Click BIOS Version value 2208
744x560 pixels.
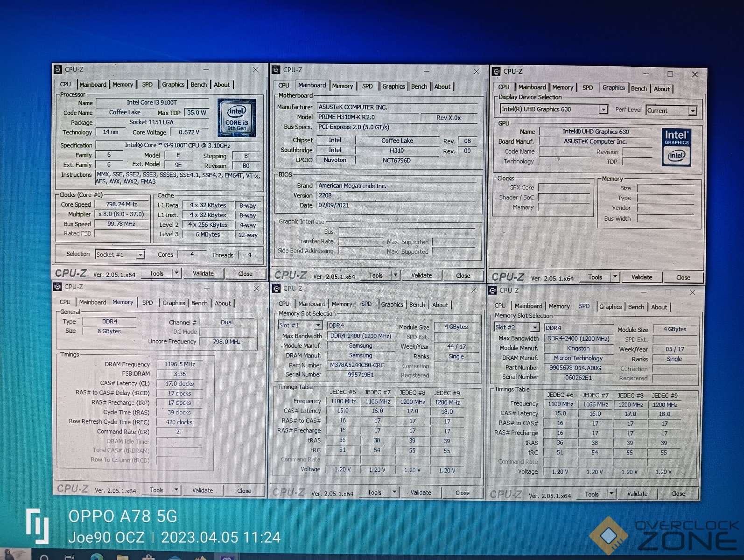coord(397,196)
